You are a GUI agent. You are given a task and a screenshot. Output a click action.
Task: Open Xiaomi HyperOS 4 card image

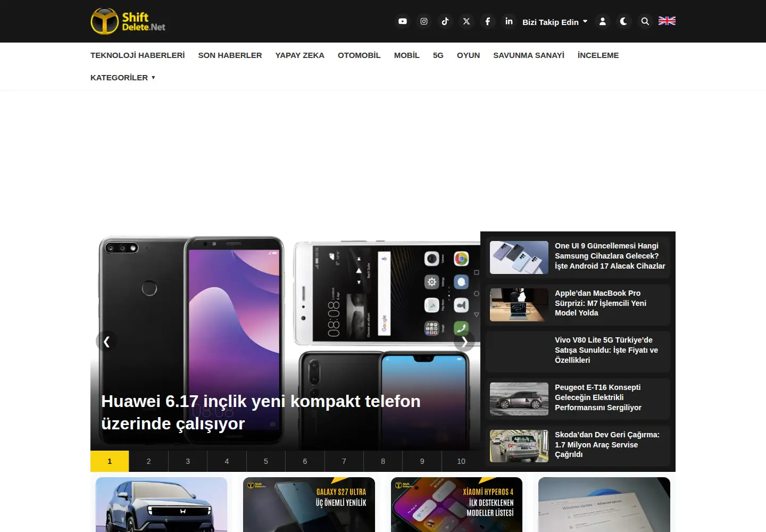click(456, 504)
